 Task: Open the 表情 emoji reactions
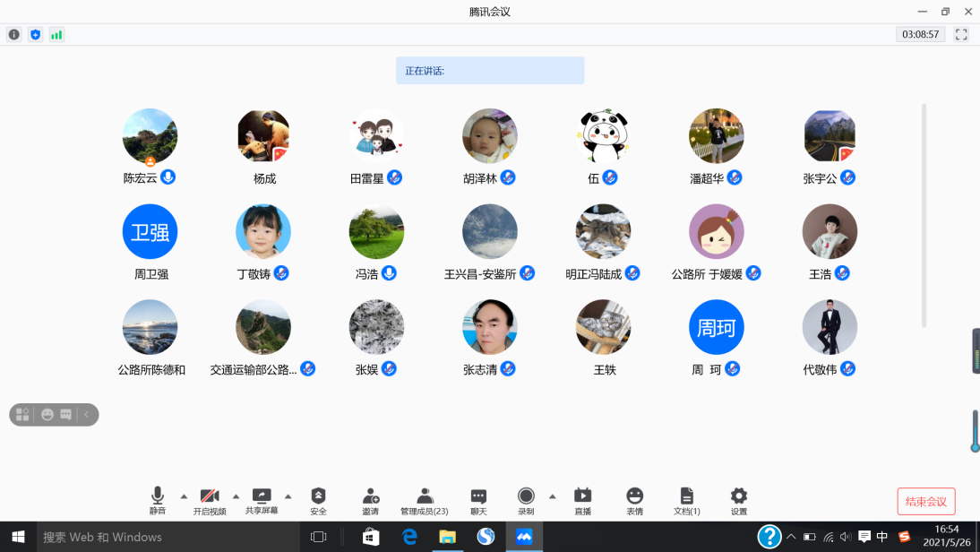tap(634, 501)
